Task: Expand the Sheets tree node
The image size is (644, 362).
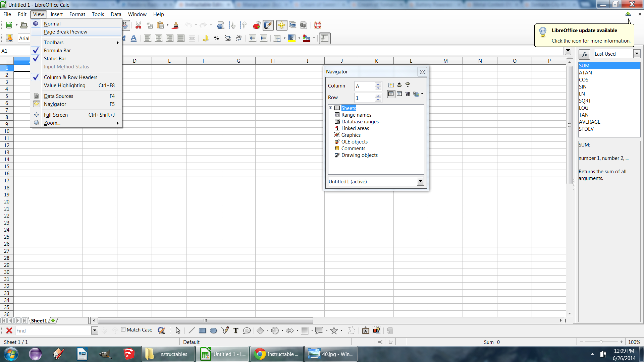Action: (331, 108)
